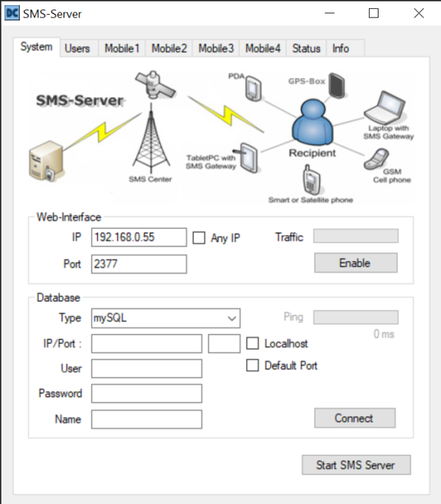441x504 pixels.
Task: Check the Localhost checkbox
Action: click(252, 344)
